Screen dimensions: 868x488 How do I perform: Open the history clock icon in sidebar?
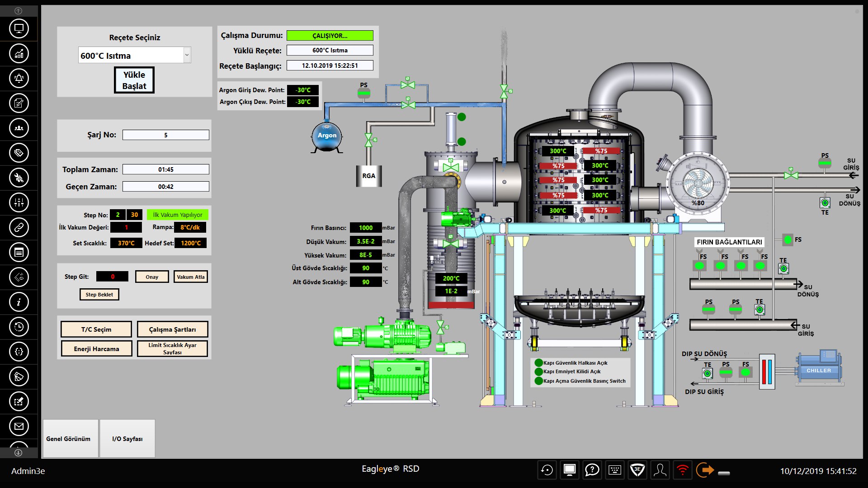click(x=19, y=327)
